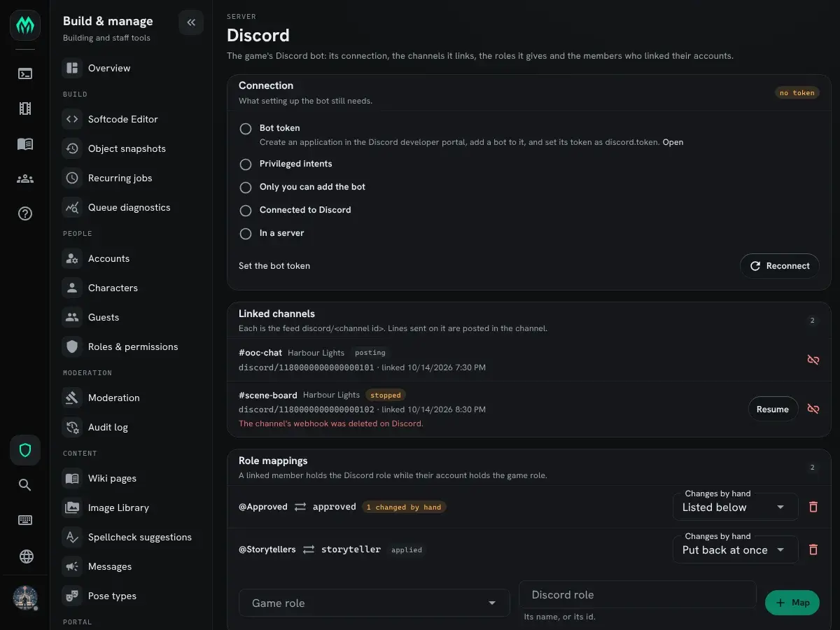Unlink the #ooc-chat channel
Viewport: 840px width, 630px height.
click(x=813, y=360)
